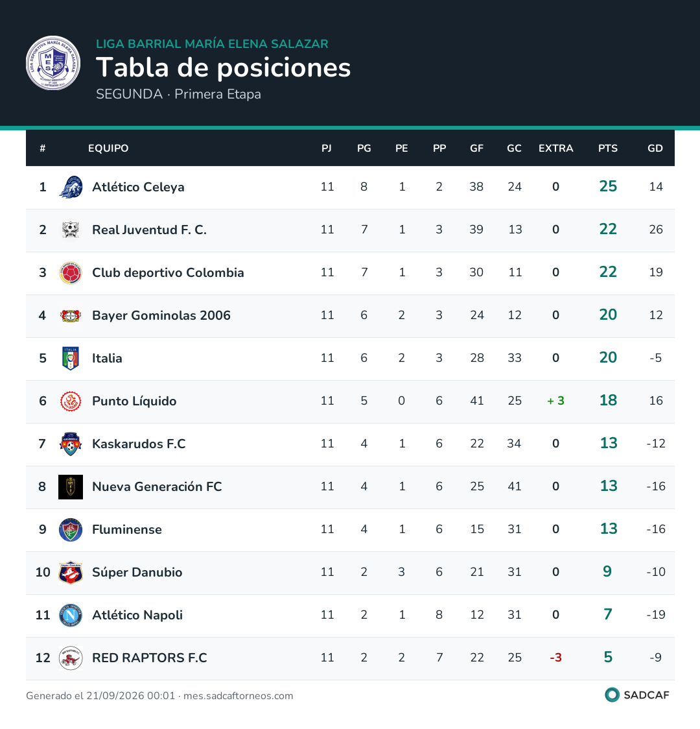The image size is (700, 729).
Task: Click the Italia shield logo
Action: [x=71, y=358]
